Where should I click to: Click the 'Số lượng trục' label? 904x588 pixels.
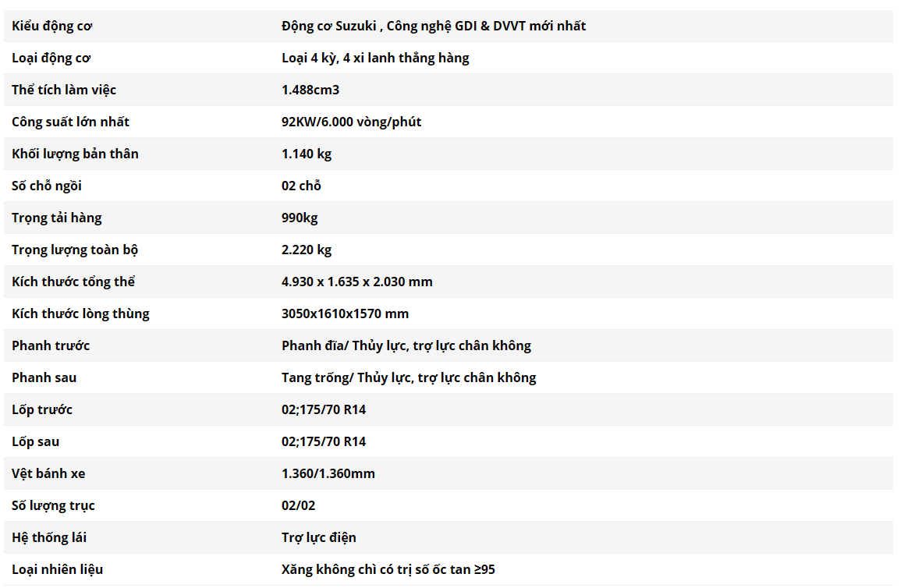point(53,505)
